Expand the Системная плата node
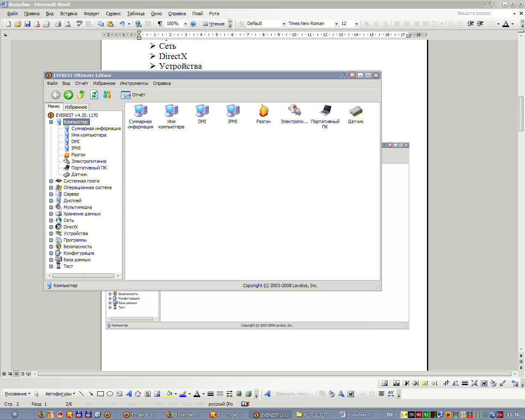This screenshot has width=525, height=420. tap(51, 181)
